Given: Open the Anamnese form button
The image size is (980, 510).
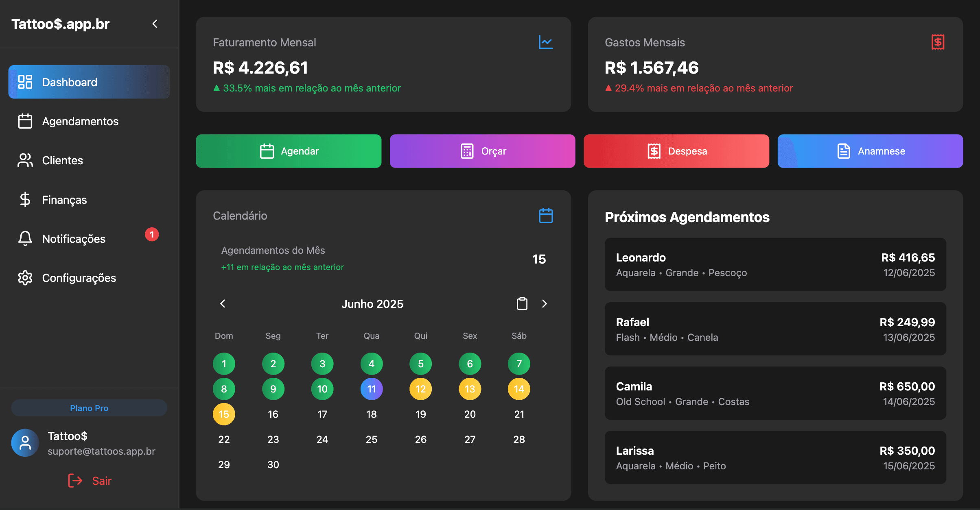Looking at the screenshot, I should [x=870, y=151].
